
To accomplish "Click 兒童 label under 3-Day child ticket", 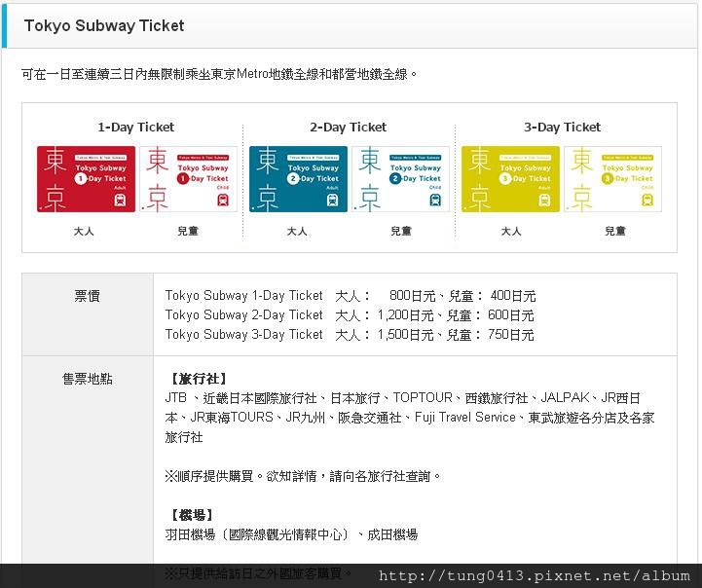I will coord(614,232).
